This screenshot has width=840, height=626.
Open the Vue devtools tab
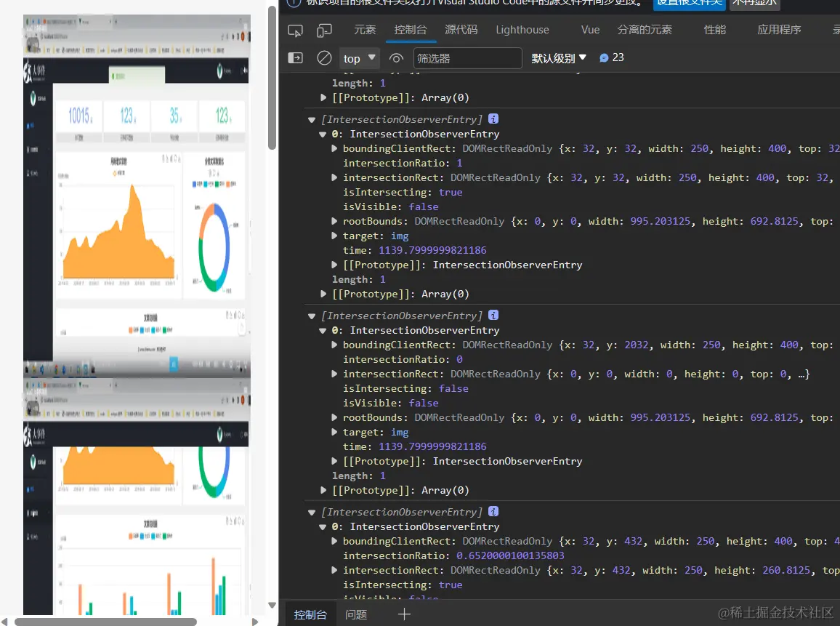[x=590, y=30]
